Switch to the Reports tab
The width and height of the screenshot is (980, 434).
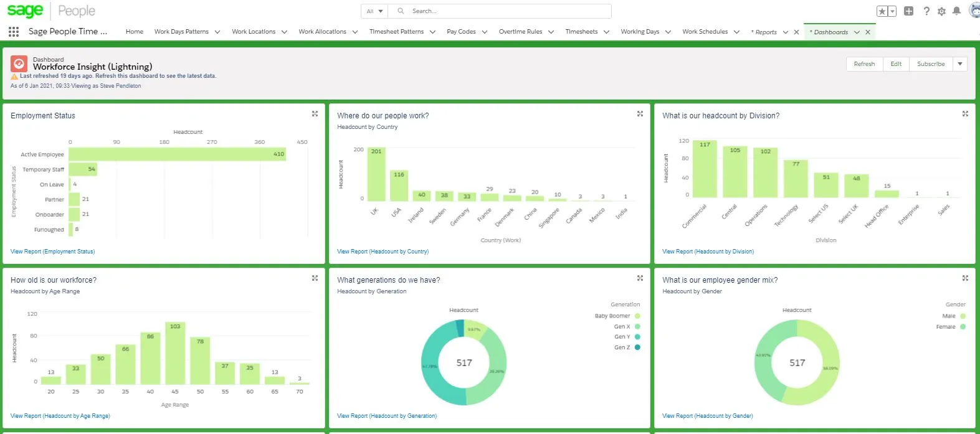tap(766, 32)
